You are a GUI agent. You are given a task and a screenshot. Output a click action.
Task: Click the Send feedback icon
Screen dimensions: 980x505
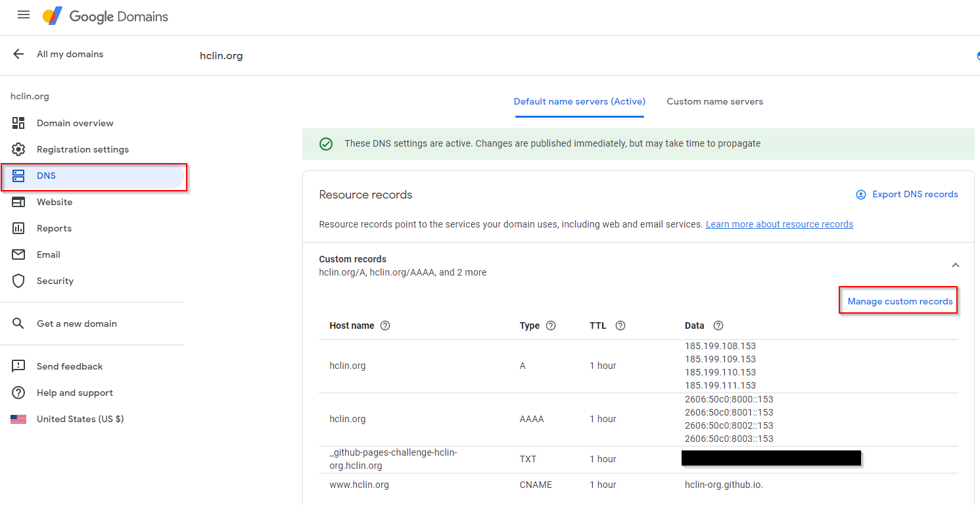coord(18,366)
